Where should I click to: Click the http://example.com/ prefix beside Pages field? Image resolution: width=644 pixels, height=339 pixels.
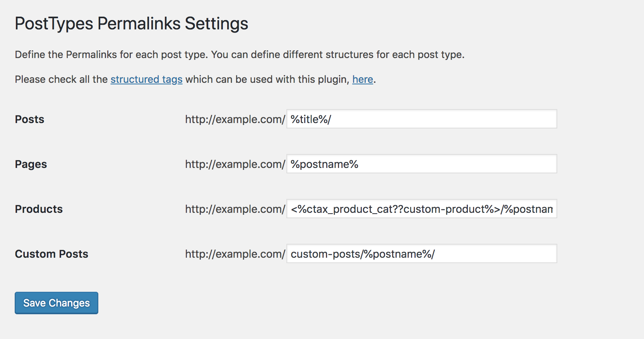click(235, 164)
